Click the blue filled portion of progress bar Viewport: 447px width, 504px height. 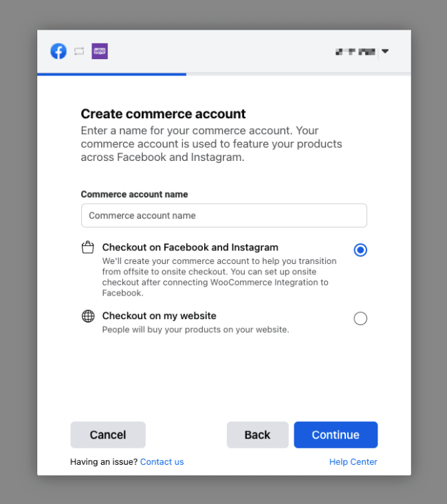click(111, 74)
